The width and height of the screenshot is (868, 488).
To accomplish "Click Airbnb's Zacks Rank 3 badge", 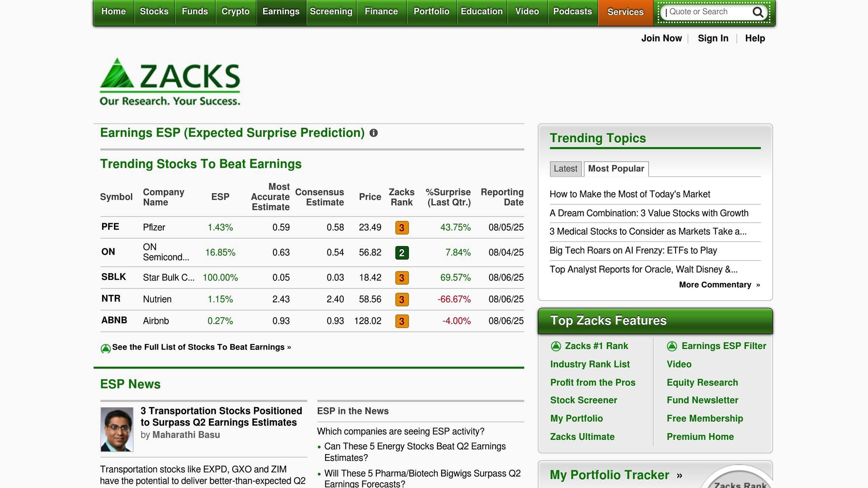I will point(402,321).
